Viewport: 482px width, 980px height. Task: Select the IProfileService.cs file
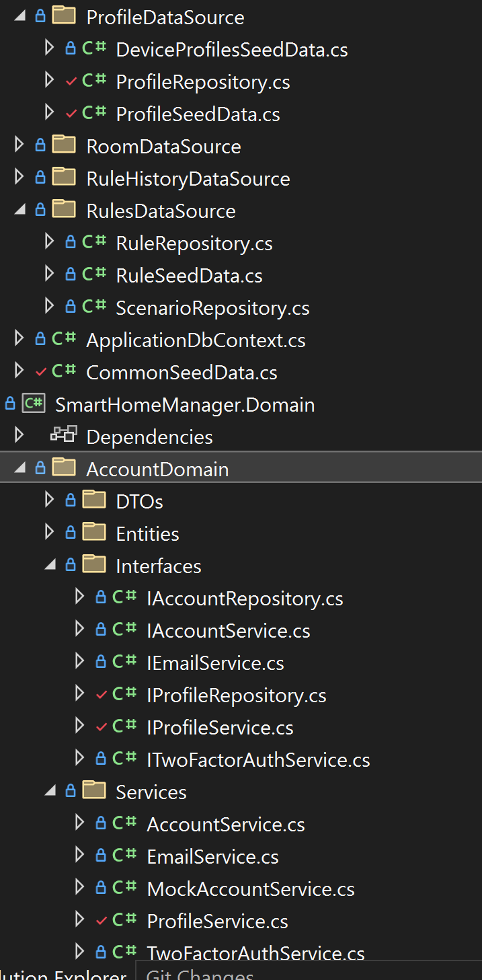(220, 727)
